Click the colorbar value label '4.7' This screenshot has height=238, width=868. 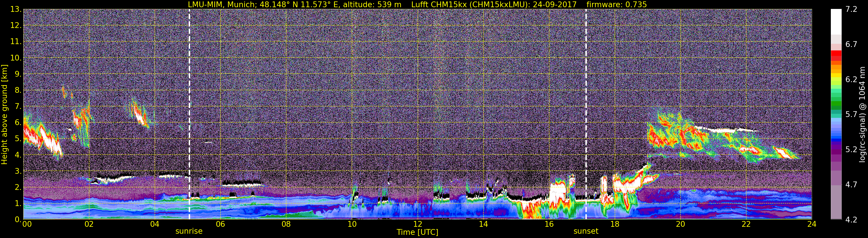(852, 185)
